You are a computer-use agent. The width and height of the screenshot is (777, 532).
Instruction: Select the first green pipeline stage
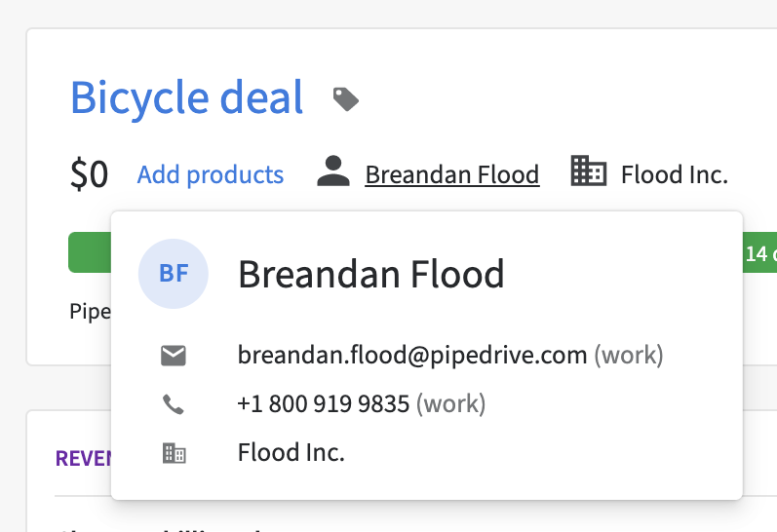coord(90,252)
